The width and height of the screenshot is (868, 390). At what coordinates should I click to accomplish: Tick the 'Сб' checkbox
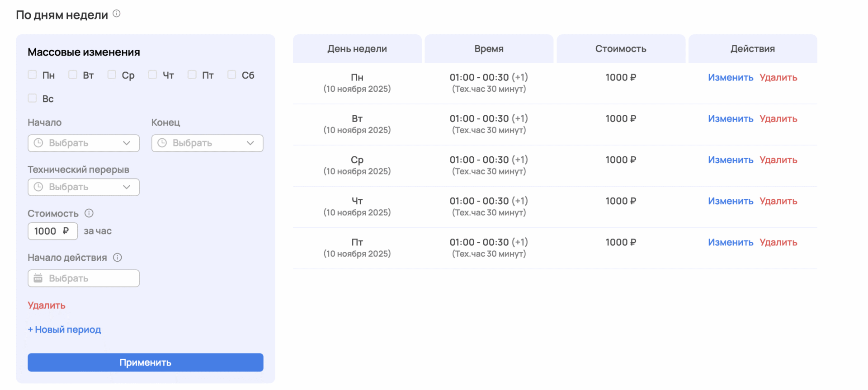click(231, 75)
